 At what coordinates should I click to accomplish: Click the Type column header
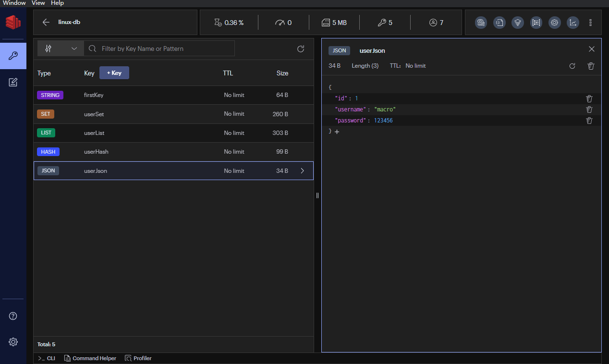tap(44, 73)
